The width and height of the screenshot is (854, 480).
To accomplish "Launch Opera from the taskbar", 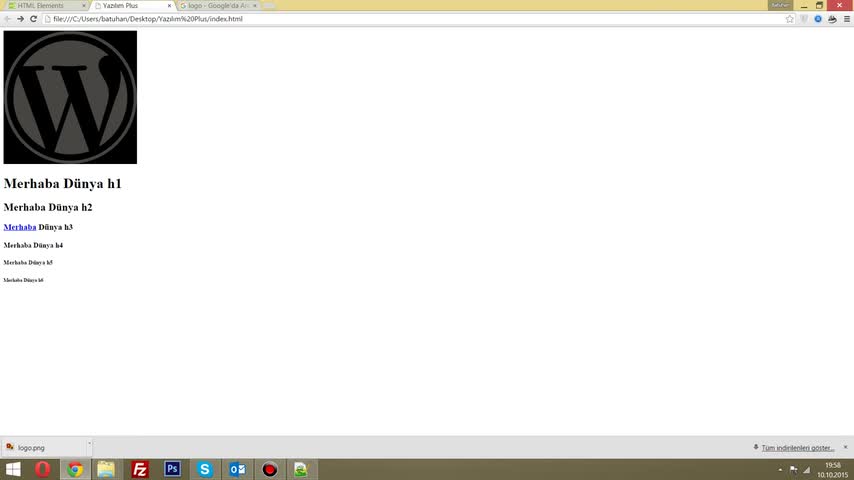I will (x=42, y=469).
